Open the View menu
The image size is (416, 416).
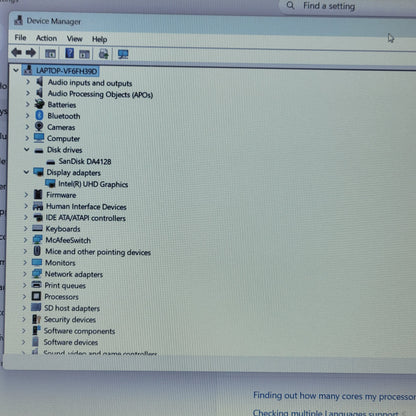point(74,39)
